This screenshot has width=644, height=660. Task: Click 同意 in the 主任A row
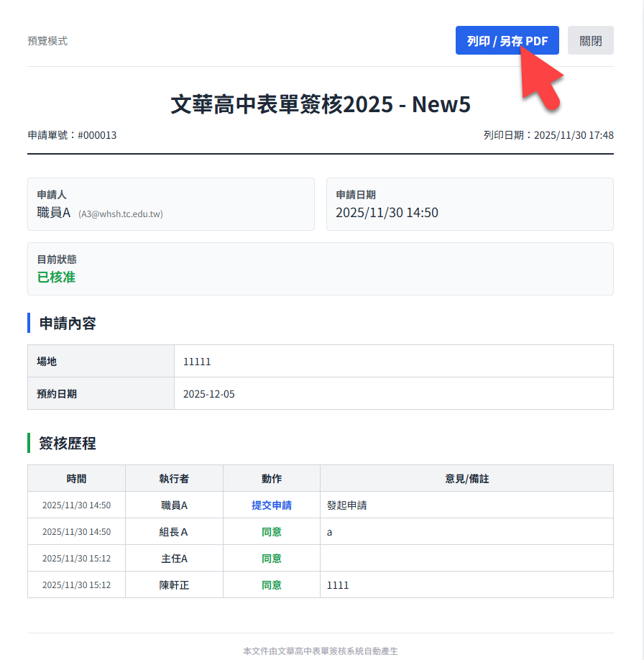pyautogui.click(x=271, y=559)
